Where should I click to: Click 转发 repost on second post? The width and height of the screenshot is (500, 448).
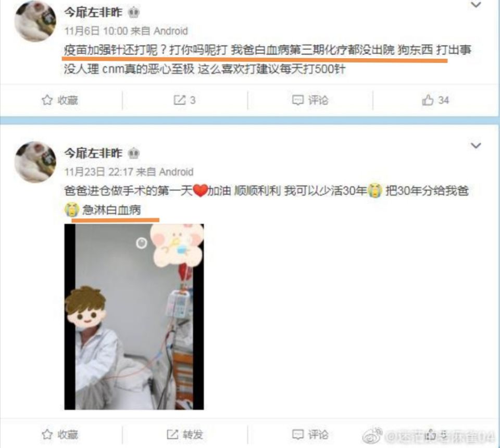coord(184,434)
